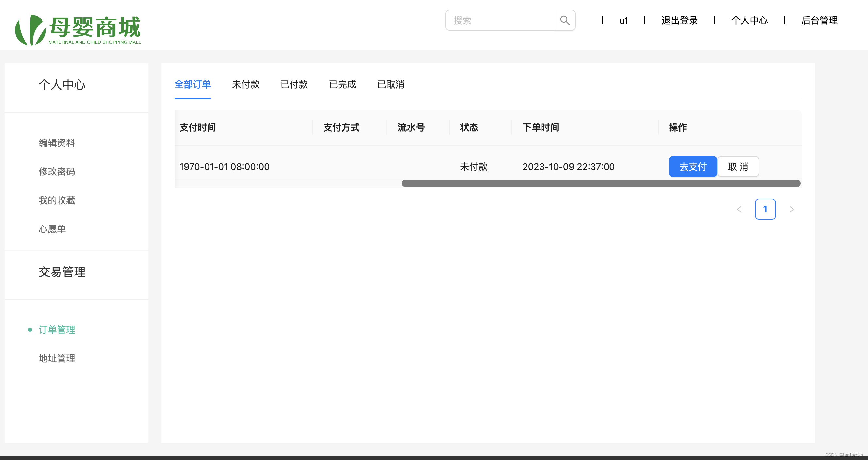This screenshot has height=460, width=868.
Task: Open 地址管理 in sidebar
Action: click(x=57, y=358)
